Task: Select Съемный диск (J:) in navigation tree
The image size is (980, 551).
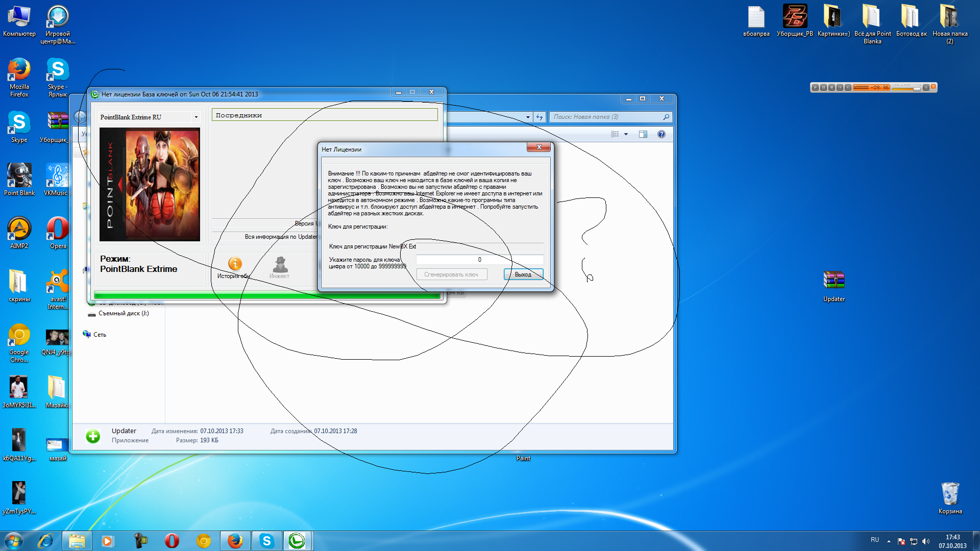Action: [x=123, y=314]
